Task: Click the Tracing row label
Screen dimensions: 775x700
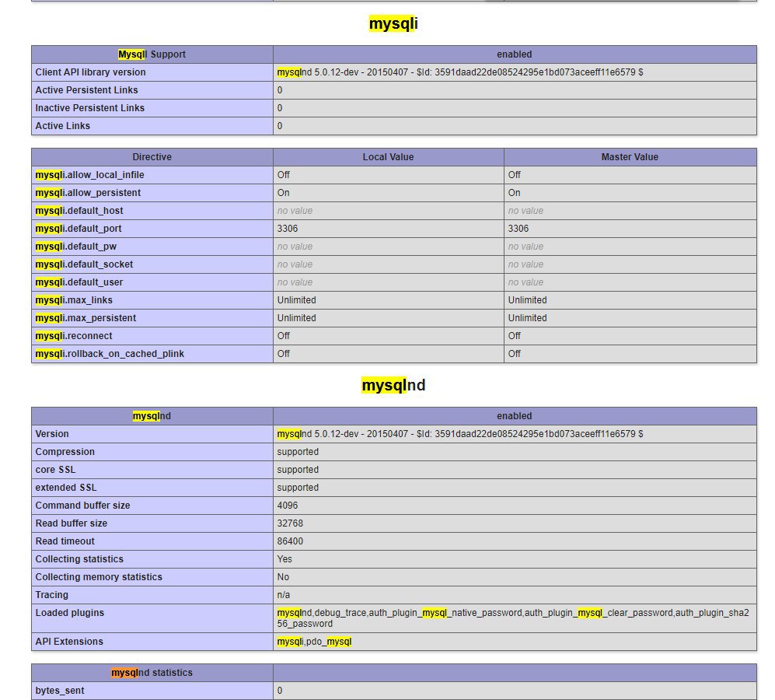Action: (51, 595)
